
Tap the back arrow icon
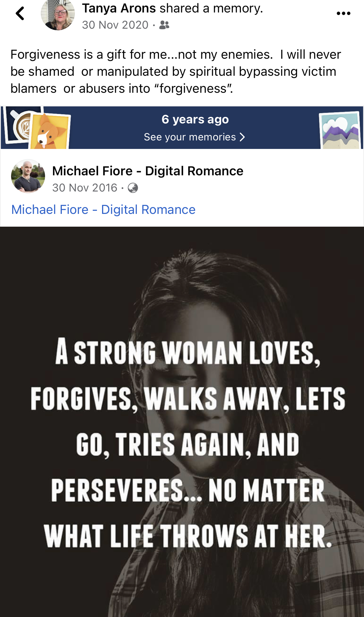point(20,13)
